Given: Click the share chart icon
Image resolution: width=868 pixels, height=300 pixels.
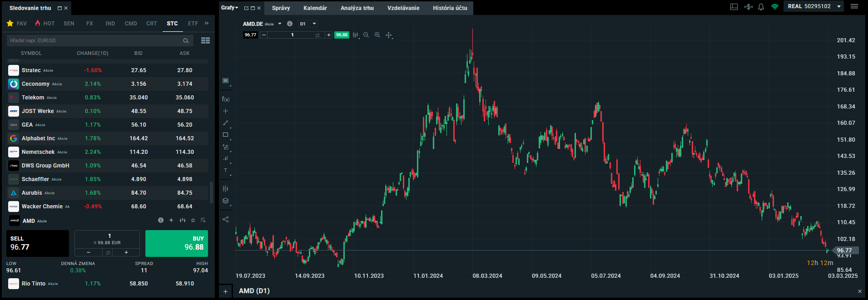Looking at the screenshot, I should coord(226,220).
